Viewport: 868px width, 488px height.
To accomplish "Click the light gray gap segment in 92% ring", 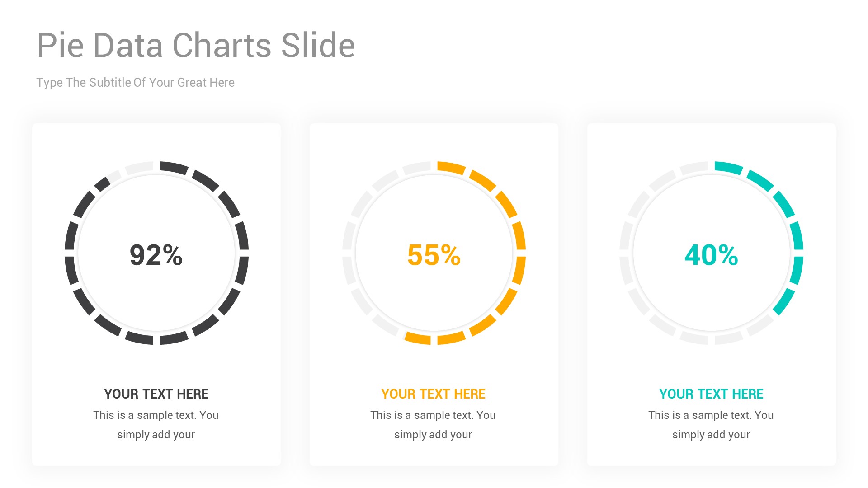I will (139, 168).
